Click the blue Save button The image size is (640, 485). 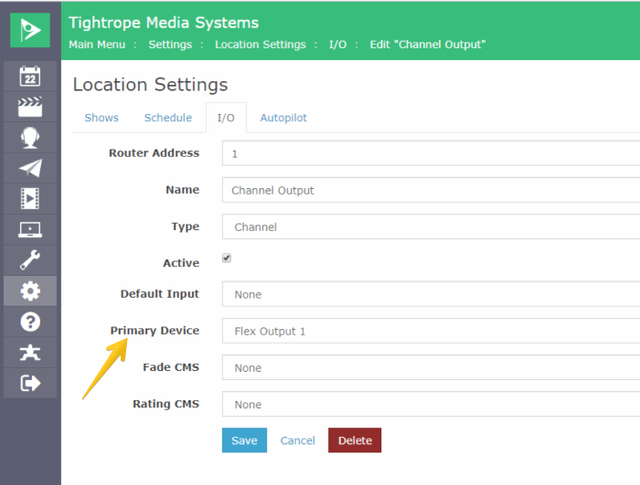[244, 440]
